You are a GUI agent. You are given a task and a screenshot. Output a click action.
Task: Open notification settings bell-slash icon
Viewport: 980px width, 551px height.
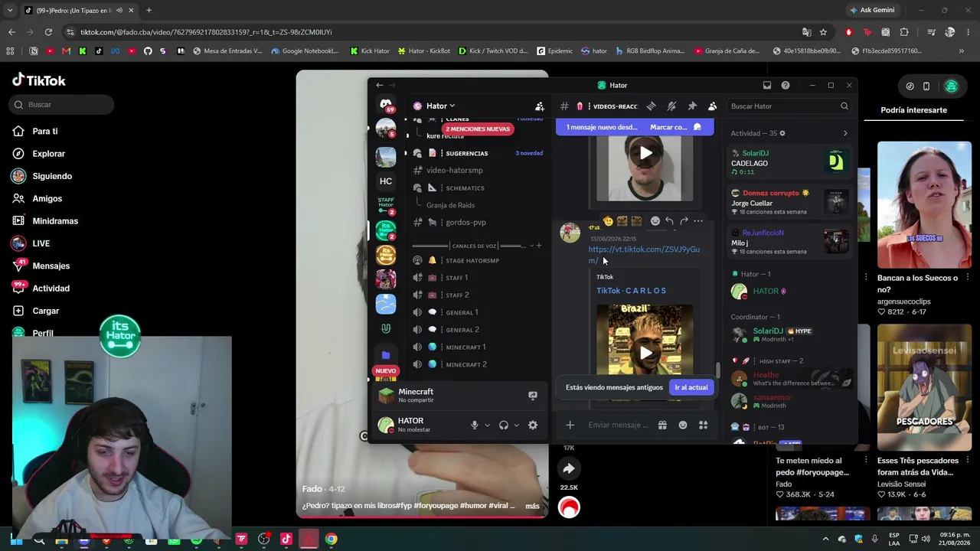click(671, 106)
